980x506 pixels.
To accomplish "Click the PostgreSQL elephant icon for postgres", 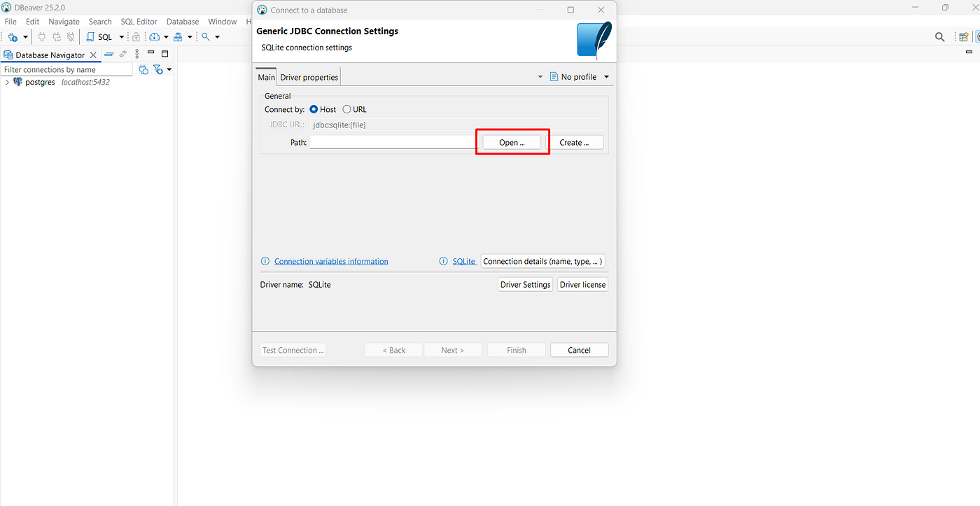I will pos(17,82).
